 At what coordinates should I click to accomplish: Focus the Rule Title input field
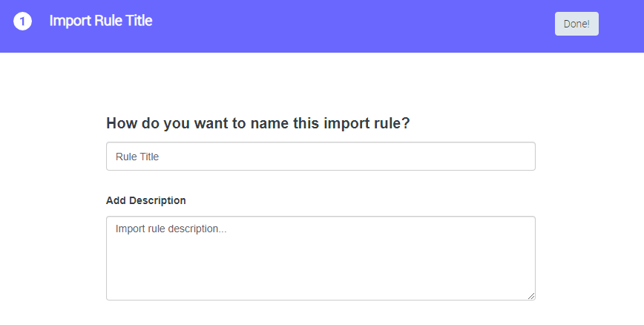321,157
